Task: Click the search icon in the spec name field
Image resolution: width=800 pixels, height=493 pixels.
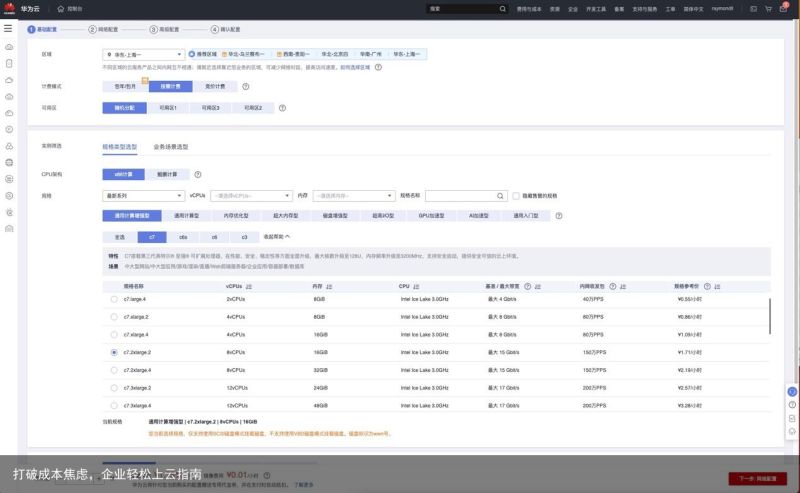Action: pyautogui.click(x=501, y=196)
